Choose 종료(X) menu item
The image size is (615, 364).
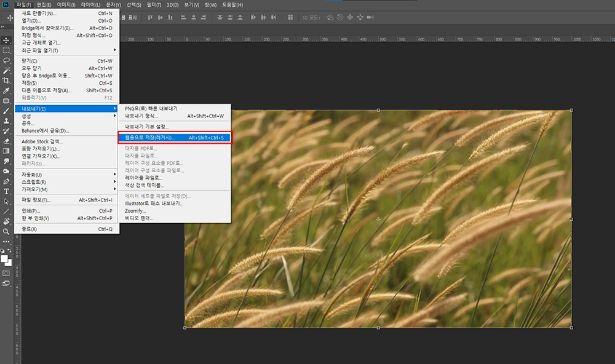coord(67,229)
